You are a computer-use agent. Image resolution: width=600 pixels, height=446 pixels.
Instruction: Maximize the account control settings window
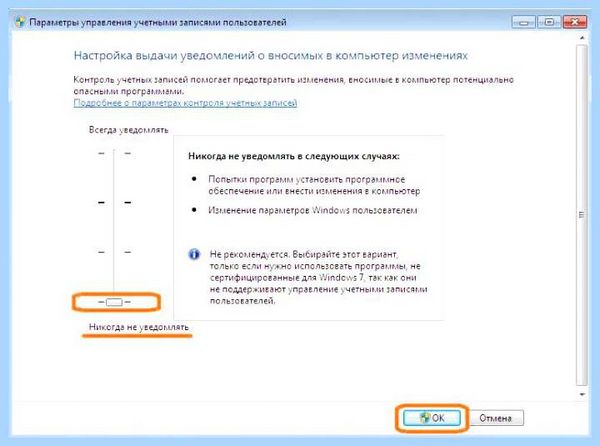(549, 22)
